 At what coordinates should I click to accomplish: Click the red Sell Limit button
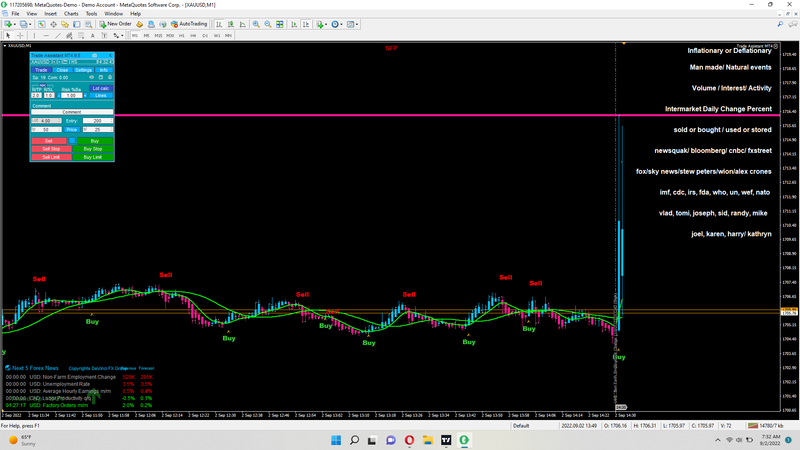(51, 157)
